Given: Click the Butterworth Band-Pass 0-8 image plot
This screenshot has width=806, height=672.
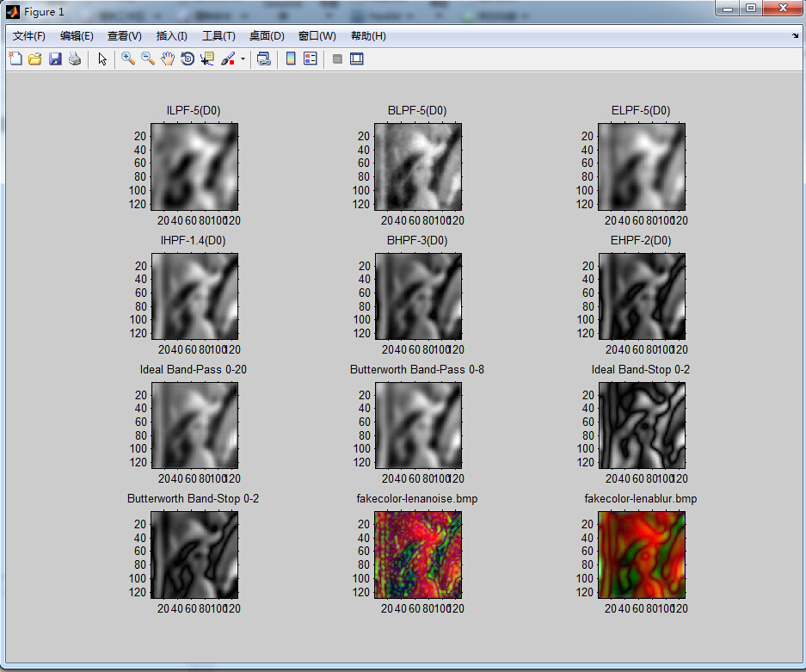Looking at the screenshot, I should click(418, 425).
